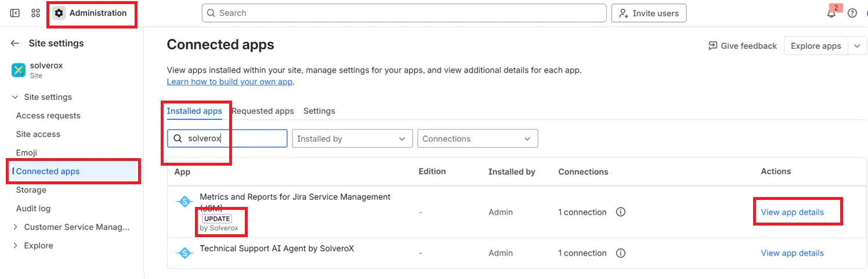Collapse the sidebar with the panel icon
This screenshot has width=868, height=279.
[15, 13]
